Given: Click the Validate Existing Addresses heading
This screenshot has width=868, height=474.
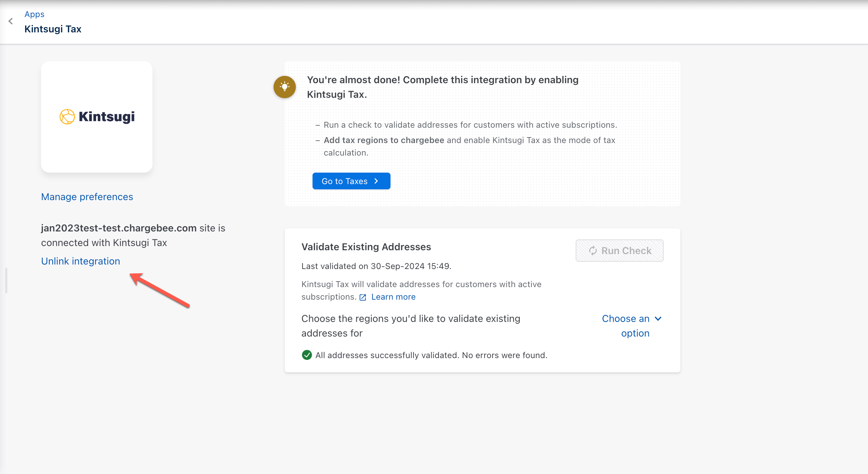Looking at the screenshot, I should [366, 247].
